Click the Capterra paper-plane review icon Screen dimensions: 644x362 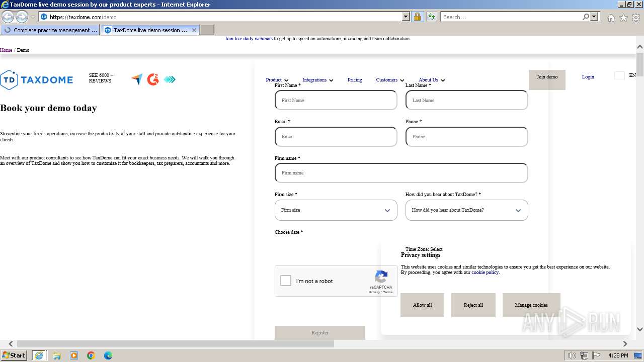pos(137,79)
